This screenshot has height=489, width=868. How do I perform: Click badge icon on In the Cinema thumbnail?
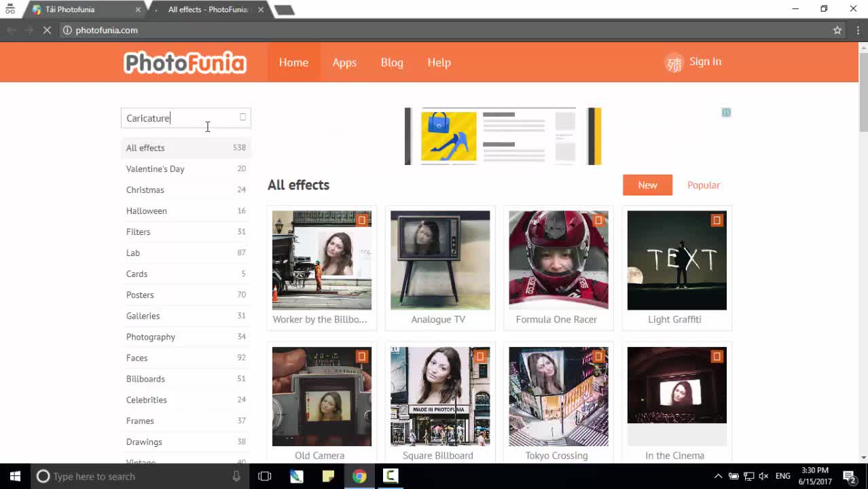click(717, 356)
